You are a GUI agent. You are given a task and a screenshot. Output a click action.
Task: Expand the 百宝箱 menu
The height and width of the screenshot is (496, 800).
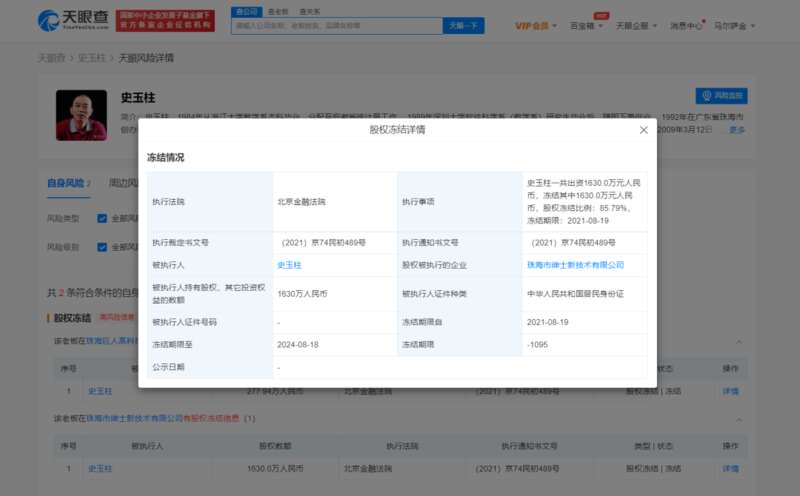pos(586,26)
